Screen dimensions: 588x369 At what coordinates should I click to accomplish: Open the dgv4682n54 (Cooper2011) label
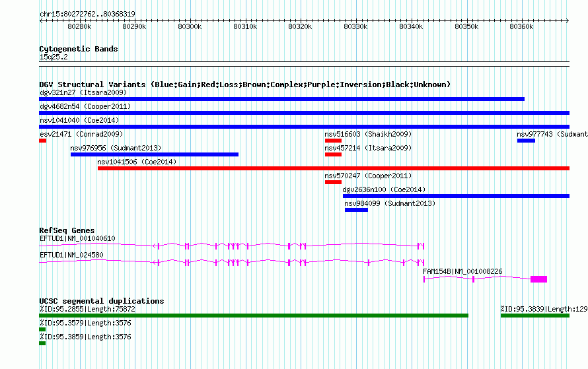[85, 106]
